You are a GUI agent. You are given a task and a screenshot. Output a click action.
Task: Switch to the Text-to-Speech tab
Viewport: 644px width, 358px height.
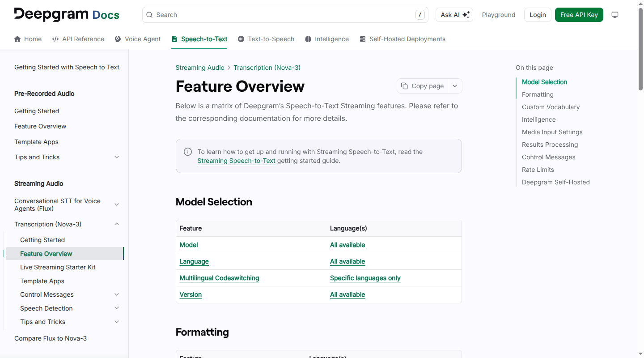point(266,39)
